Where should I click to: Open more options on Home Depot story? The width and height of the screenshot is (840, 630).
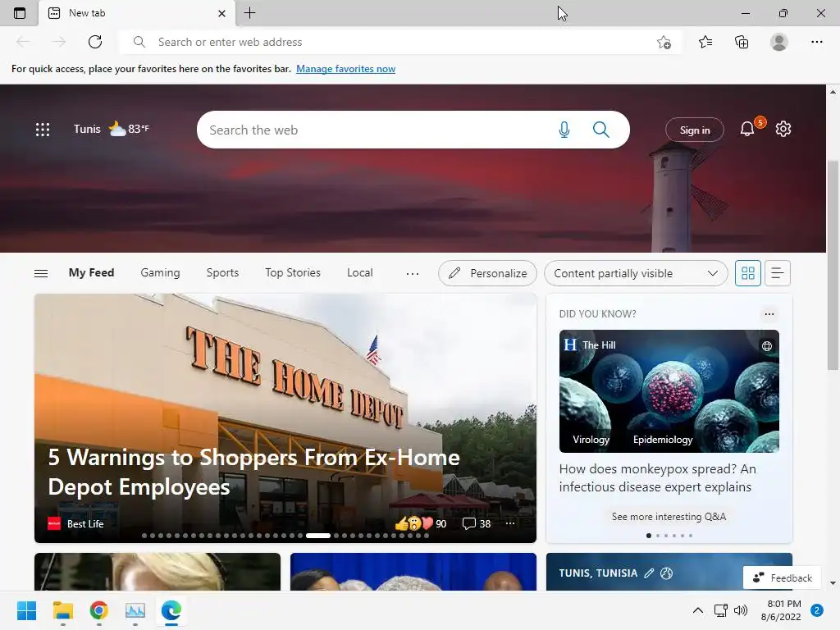510,523
